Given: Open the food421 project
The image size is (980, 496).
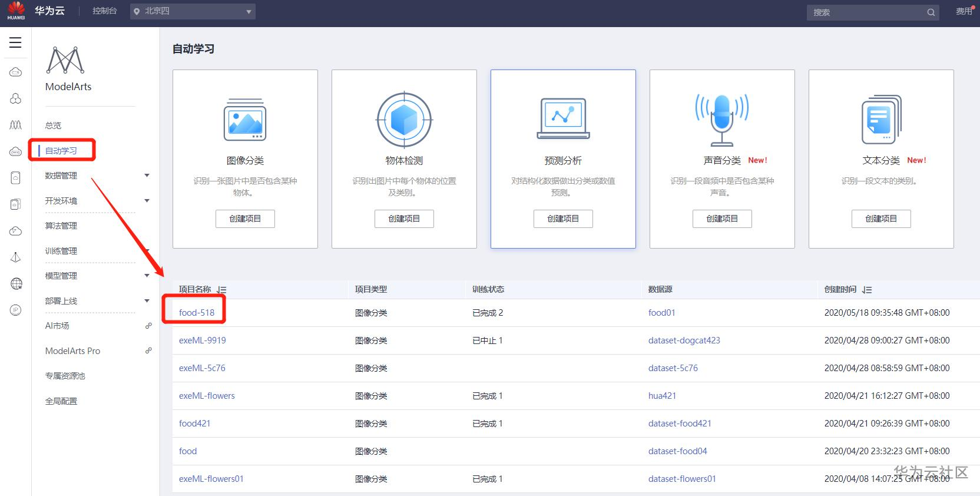Looking at the screenshot, I should (194, 424).
